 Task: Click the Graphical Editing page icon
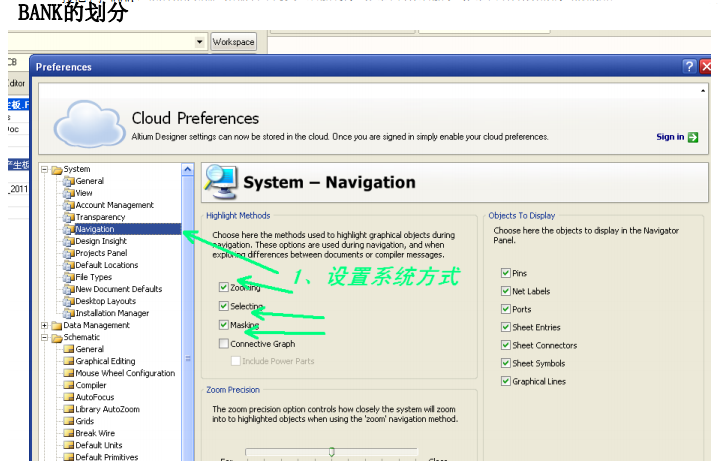tap(69, 361)
